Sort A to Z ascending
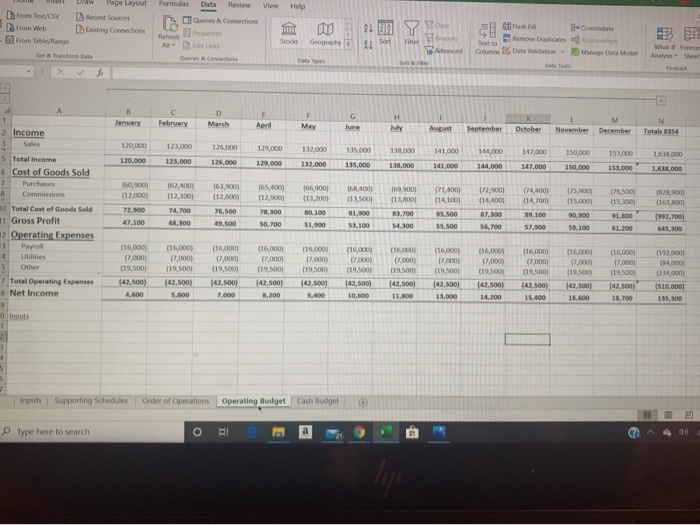700x525 pixels. (368, 28)
